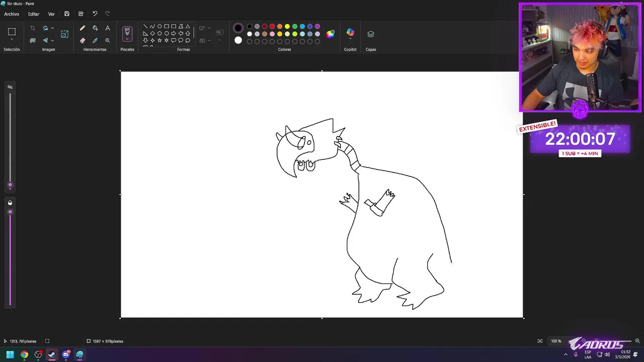Click the share icon
The width and height of the screenshot is (644, 362).
[x=80, y=14]
